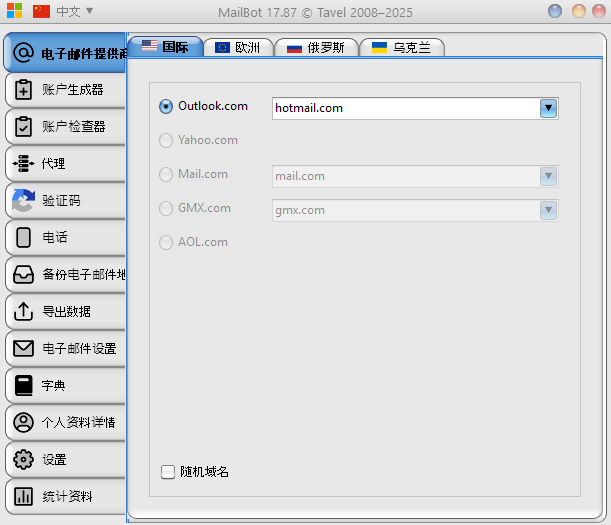The image size is (611, 525).
Task: Click the hotmail.com domain field
Action: pos(415,108)
